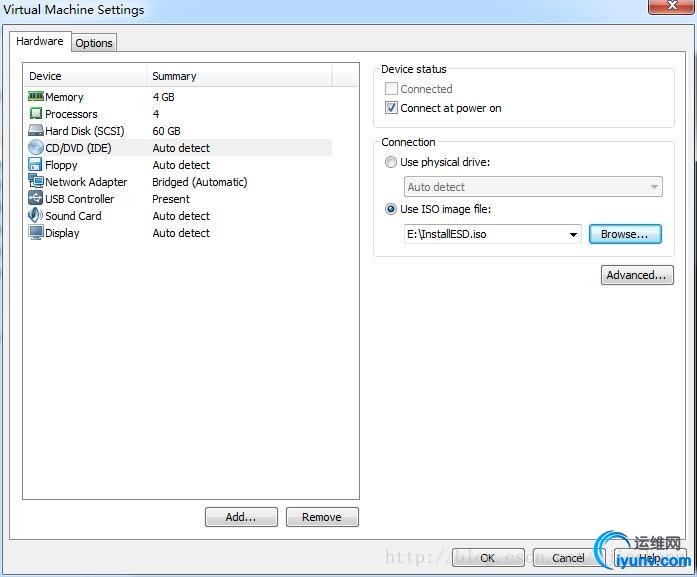Click the CD/DVD disc icon
This screenshot has height=577, width=697.
pos(36,147)
